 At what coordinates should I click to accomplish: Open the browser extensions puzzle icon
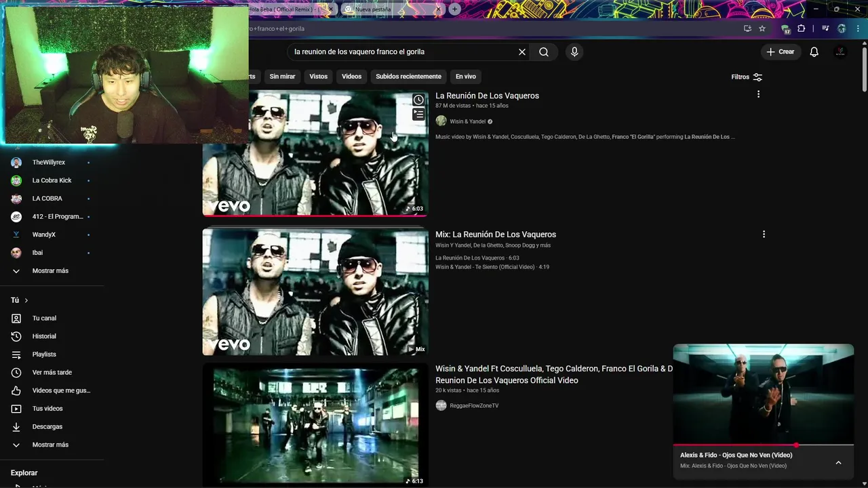802,28
